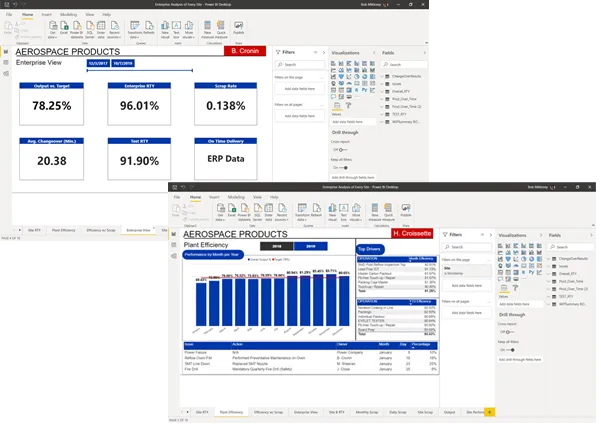
Task: Collapse Filters pane chevron in back window
Action: click(324, 52)
